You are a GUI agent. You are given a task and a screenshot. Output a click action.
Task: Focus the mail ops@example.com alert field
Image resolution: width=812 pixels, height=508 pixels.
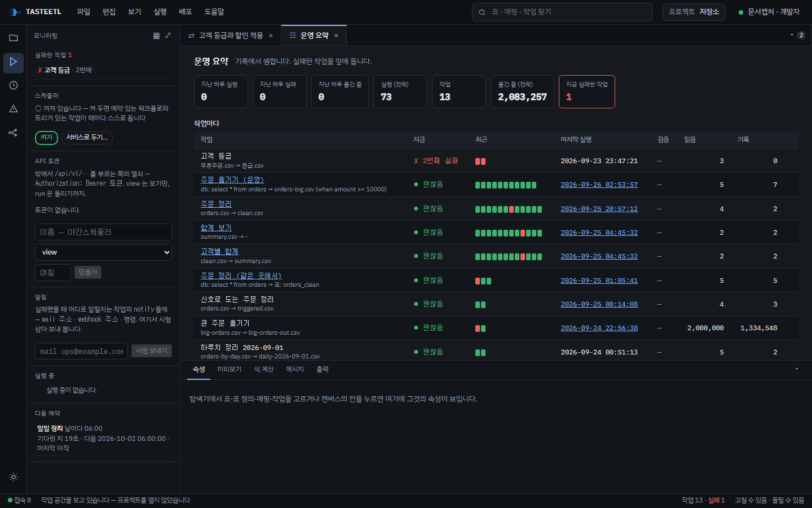tap(82, 351)
